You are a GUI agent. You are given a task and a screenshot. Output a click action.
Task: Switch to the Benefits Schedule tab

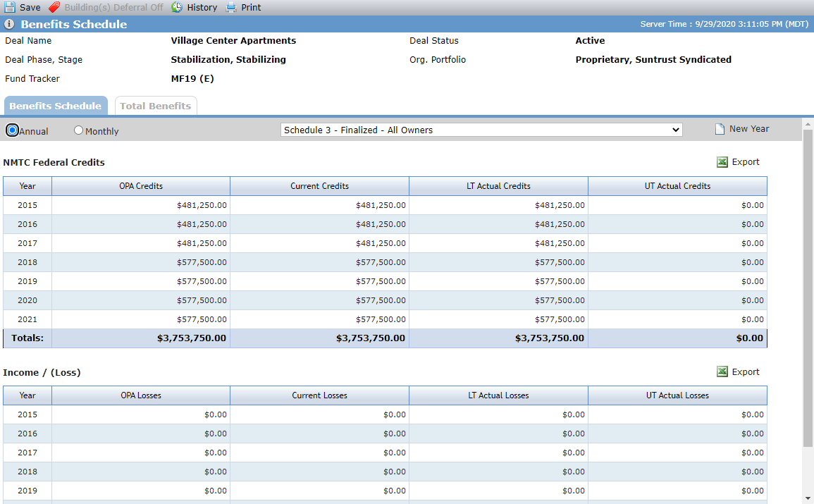(x=56, y=106)
